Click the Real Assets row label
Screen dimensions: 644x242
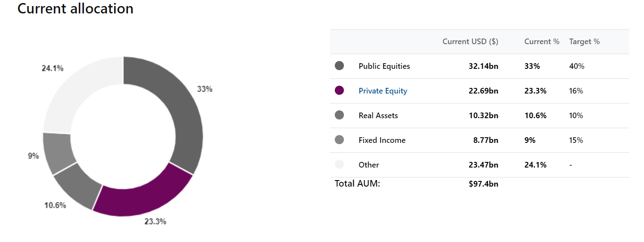pos(378,116)
